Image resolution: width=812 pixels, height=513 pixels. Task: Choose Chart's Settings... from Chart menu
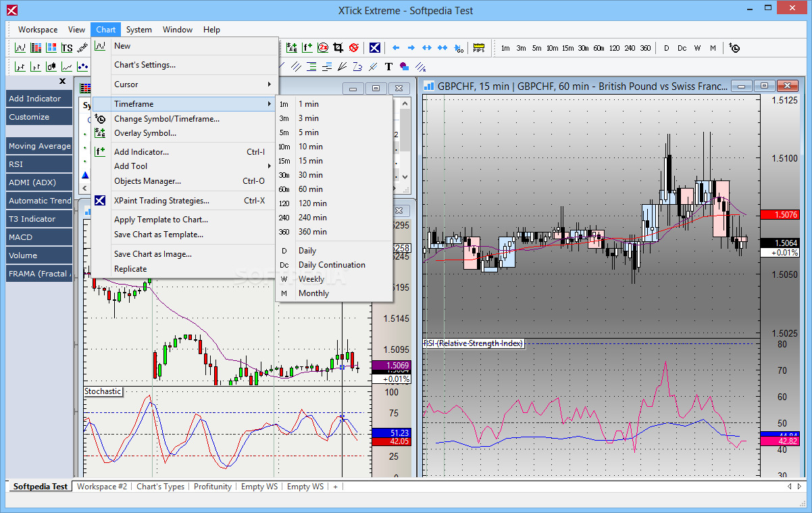click(x=185, y=65)
